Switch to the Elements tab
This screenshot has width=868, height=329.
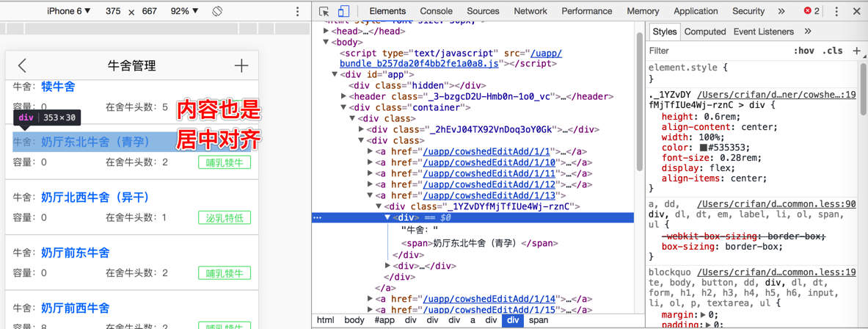[387, 11]
